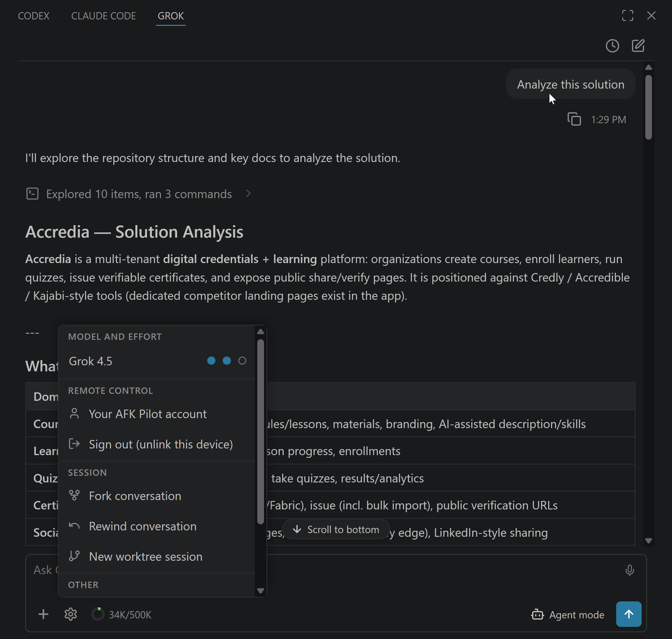
Task: Send message with blue arrow button
Action: click(x=629, y=614)
